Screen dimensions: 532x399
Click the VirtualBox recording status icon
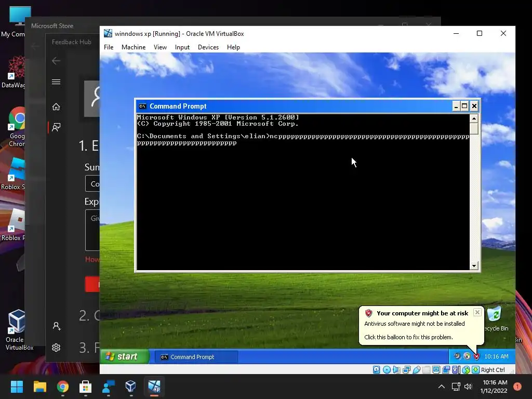pyautogui.click(x=446, y=370)
